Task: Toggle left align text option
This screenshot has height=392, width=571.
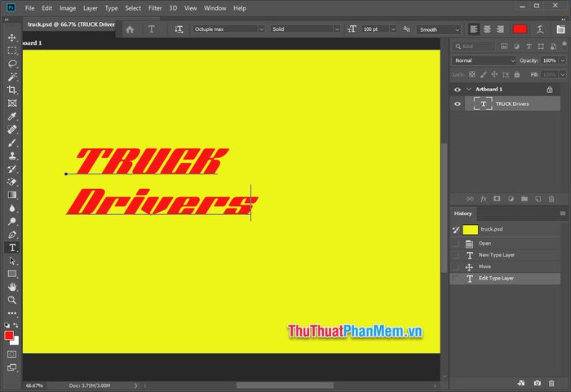Action: click(x=473, y=29)
